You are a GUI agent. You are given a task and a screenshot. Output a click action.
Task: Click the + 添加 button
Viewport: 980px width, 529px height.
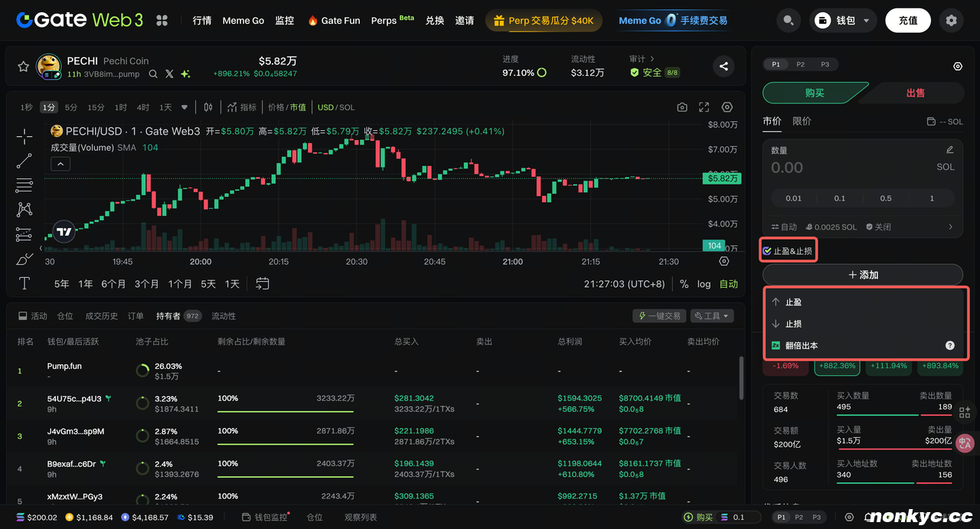pyautogui.click(x=863, y=275)
